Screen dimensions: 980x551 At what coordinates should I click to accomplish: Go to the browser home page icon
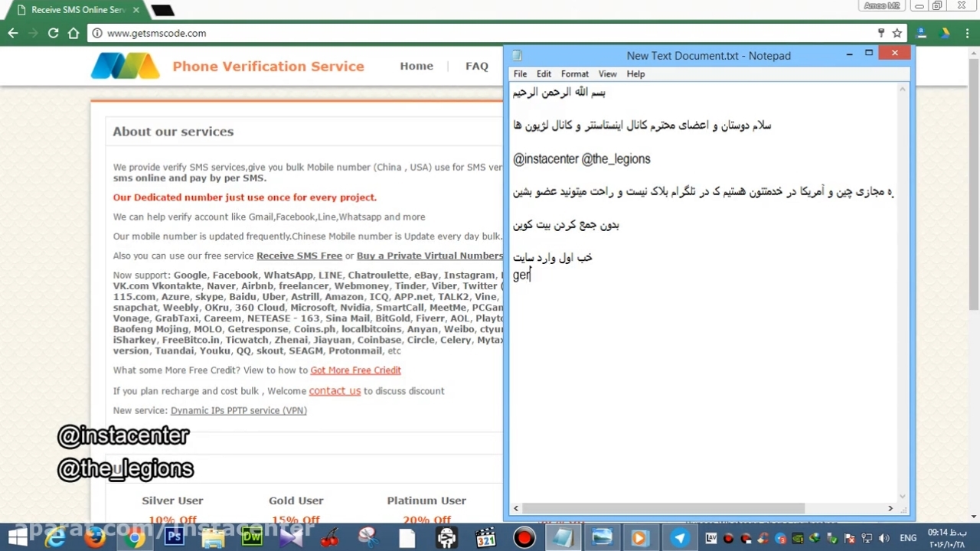73,33
